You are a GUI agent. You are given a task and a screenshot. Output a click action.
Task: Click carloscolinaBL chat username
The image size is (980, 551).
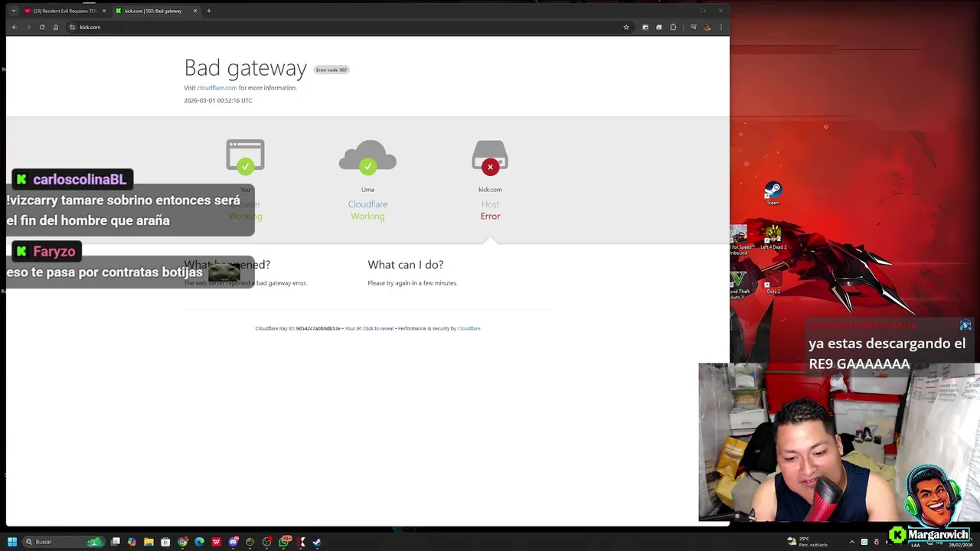pyautogui.click(x=80, y=180)
